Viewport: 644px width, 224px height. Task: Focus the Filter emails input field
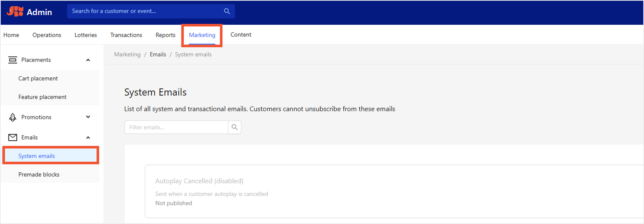coord(176,127)
